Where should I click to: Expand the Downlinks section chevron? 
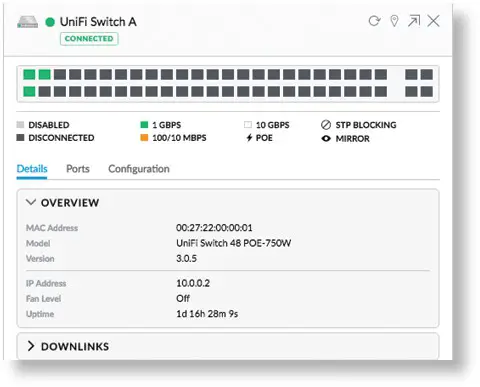pyautogui.click(x=31, y=346)
